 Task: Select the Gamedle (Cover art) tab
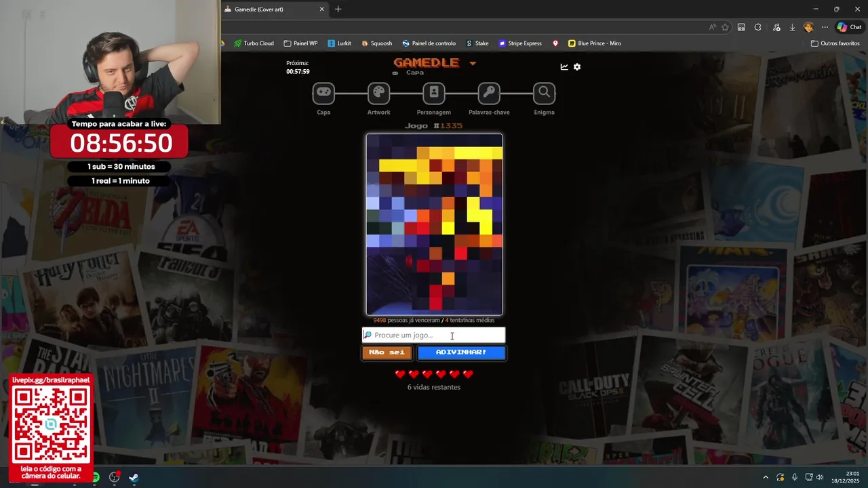click(275, 9)
